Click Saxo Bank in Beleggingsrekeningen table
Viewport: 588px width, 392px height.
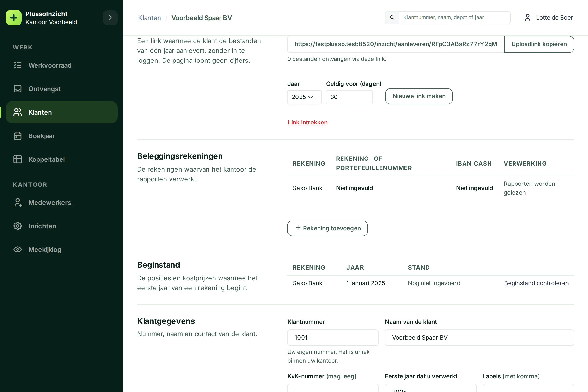(x=307, y=188)
